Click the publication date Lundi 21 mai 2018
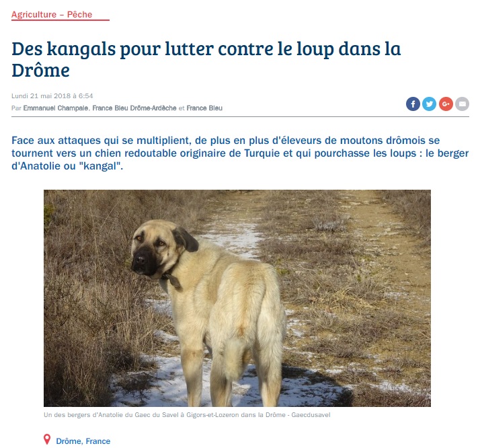 pos(52,96)
